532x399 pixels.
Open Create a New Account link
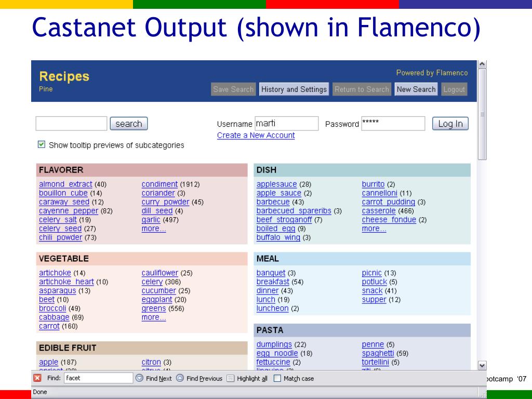(256, 135)
